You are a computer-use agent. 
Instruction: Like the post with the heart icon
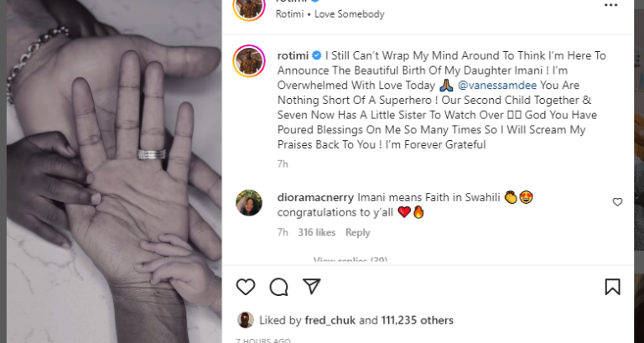[246, 287]
